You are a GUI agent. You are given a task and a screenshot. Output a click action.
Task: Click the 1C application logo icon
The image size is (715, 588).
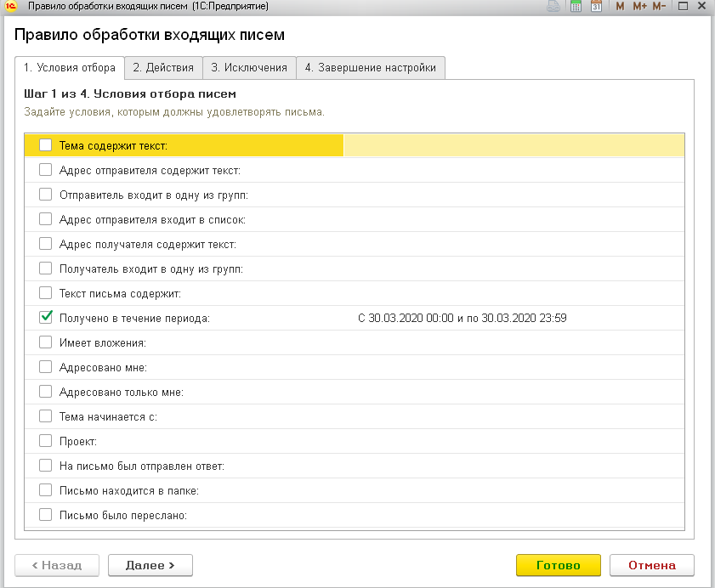pos(11,6)
